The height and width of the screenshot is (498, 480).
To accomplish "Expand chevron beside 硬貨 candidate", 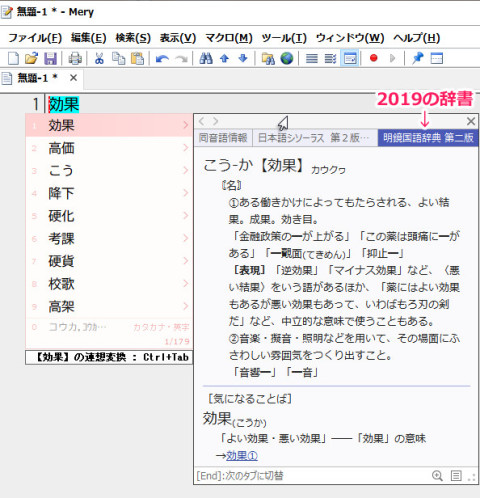I will click(x=186, y=261).
